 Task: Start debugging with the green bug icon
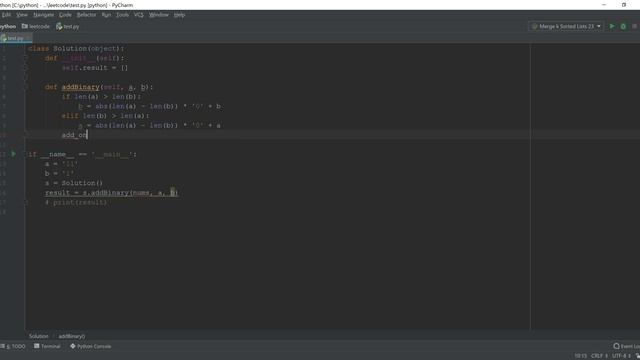(x=623, y=26)
